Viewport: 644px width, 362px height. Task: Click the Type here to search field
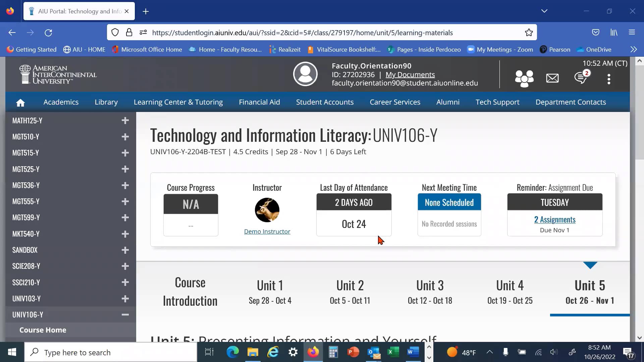111,352
